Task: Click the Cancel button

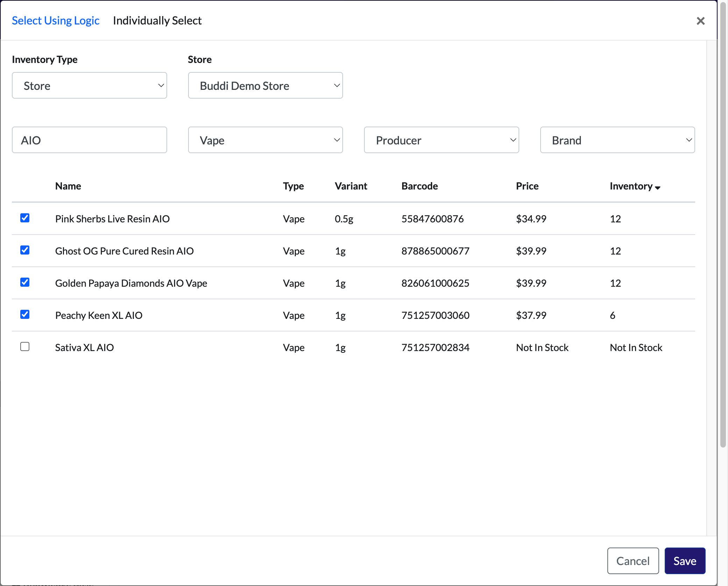Action: [633, 561]
